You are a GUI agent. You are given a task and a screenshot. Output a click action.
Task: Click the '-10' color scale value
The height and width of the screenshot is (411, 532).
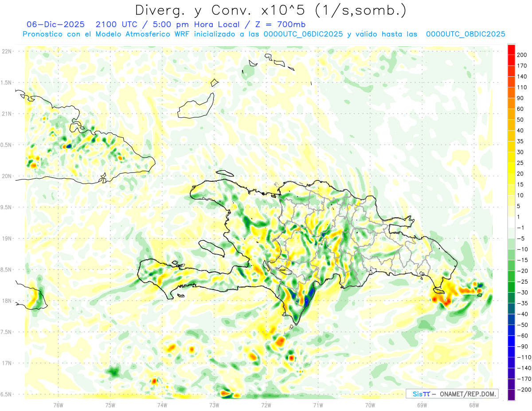[x=522, y=249]
